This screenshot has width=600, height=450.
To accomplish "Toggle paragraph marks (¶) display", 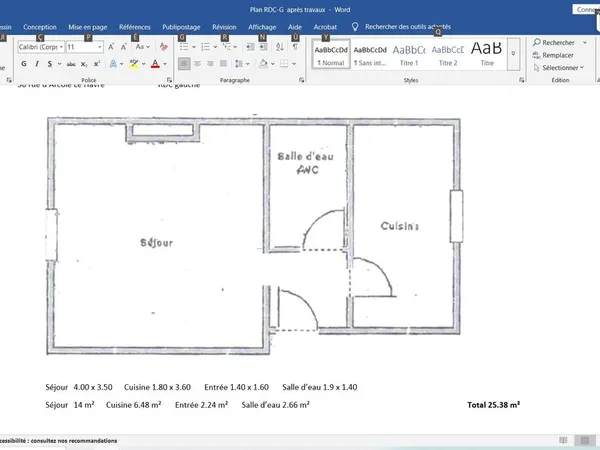I will [295, 47].
